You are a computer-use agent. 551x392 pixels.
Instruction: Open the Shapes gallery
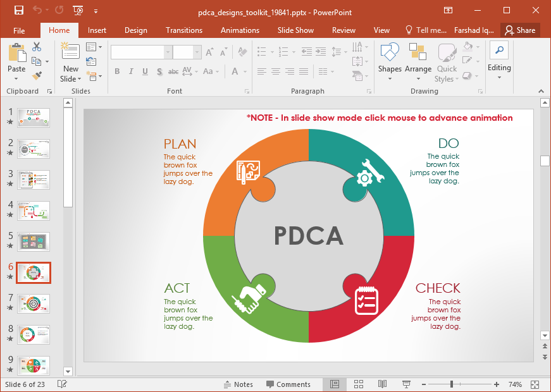coord(390,61)
